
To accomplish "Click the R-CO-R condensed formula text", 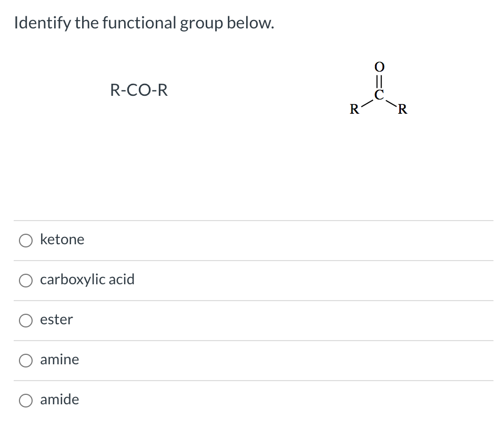I will tap(139, 89).
